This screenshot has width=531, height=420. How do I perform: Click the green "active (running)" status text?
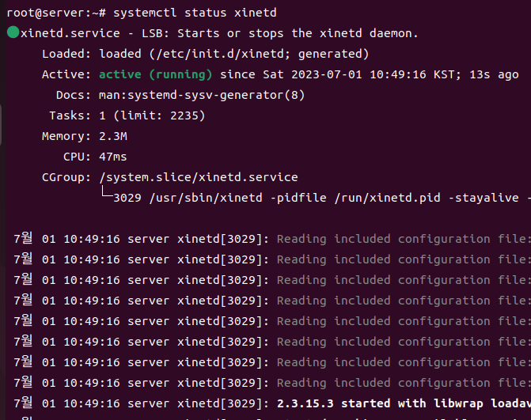tap(155, 74)
